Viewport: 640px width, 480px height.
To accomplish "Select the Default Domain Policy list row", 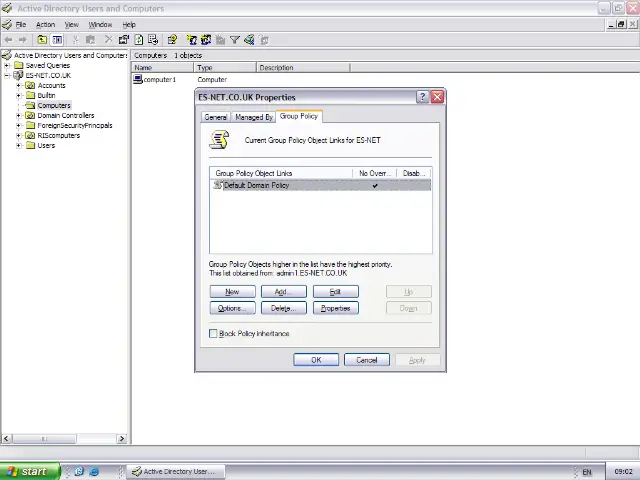I will pos(320,185).
